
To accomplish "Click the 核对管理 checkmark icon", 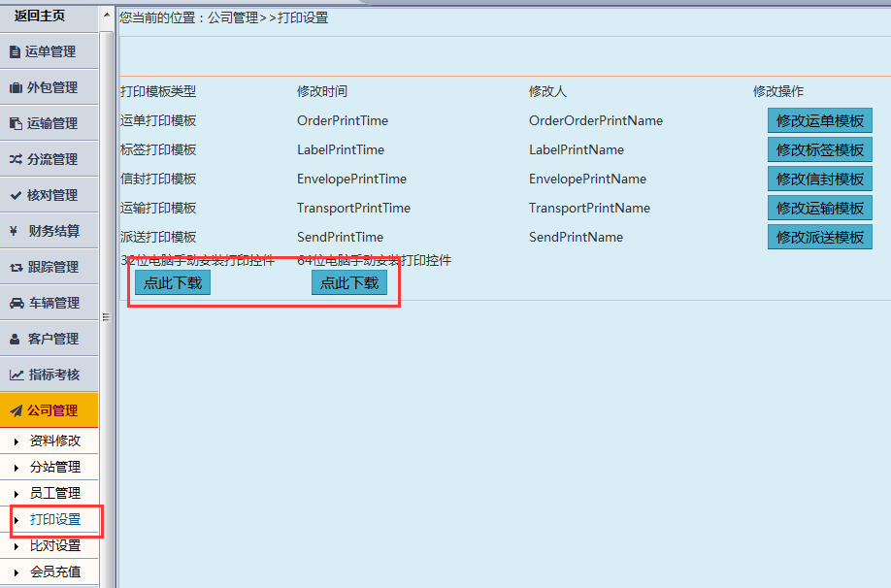I will [16, 195].
